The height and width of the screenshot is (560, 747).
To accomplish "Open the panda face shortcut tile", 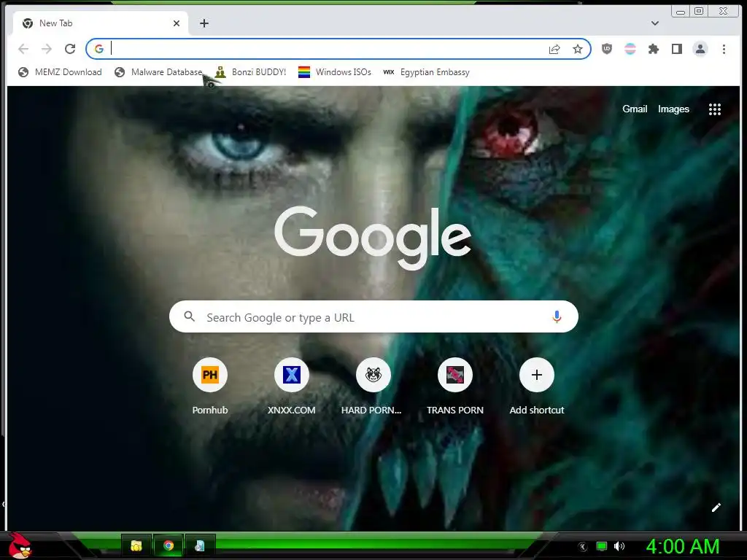I will tap(373, 386).
